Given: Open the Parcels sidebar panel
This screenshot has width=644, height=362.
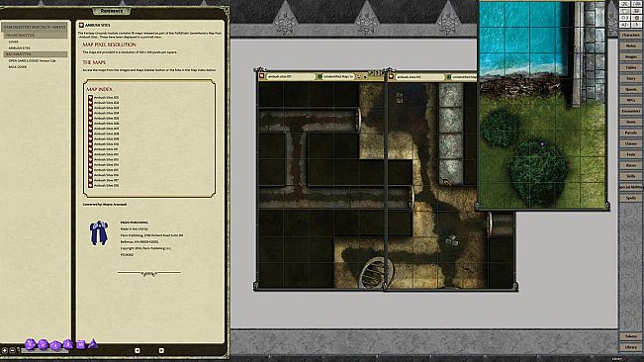Looking at the screenshot, I should click(630, 133).
